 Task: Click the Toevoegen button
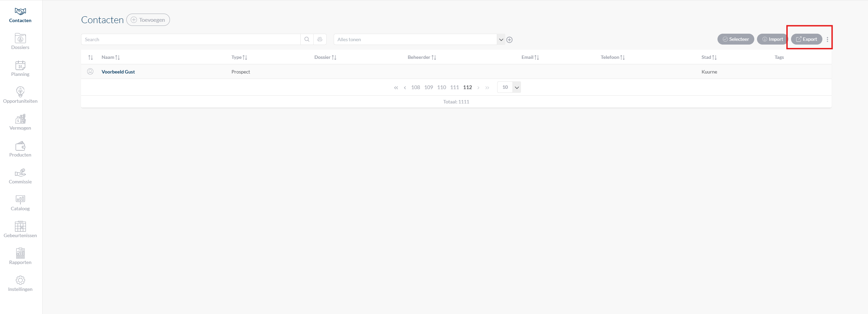click(x=148, y=20)
